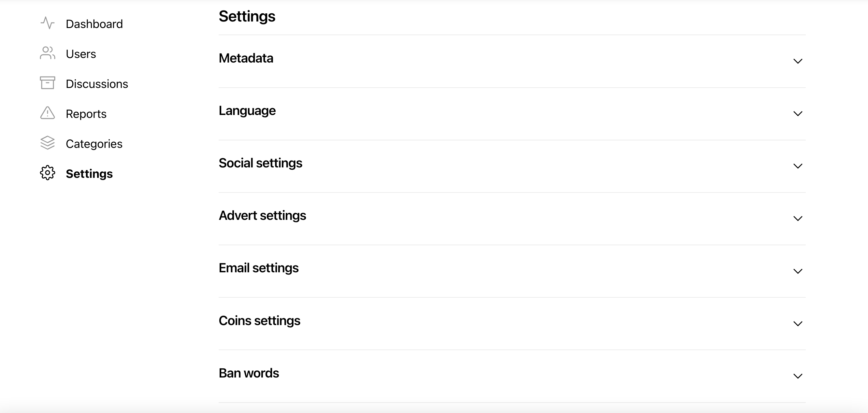The image size is (868, 413).
Task: Expand the Advert settings chevron
Action: (798, 219)
